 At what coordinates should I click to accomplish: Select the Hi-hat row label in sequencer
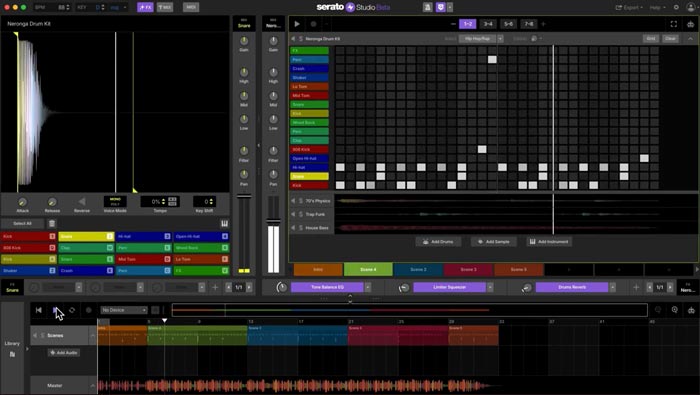point(309,167)
